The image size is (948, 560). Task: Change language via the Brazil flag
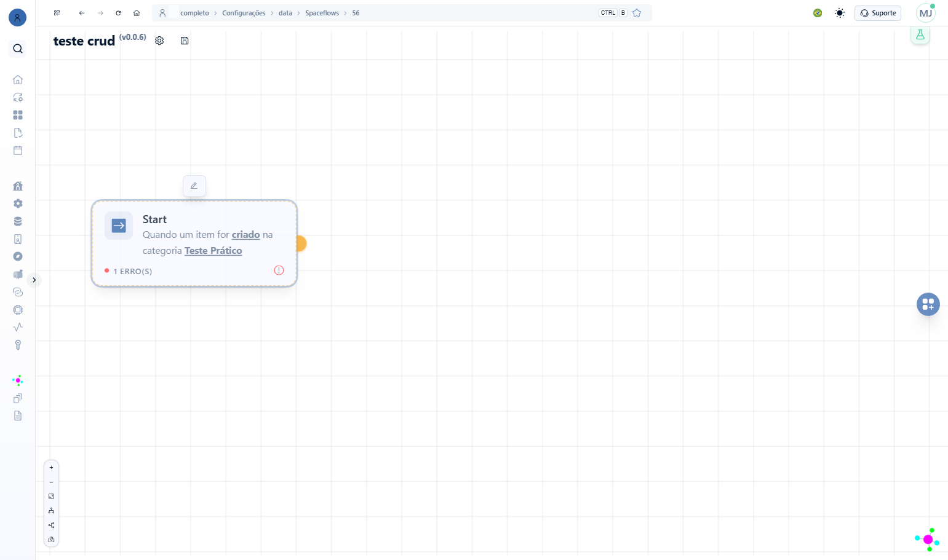(x=818, y=13)
